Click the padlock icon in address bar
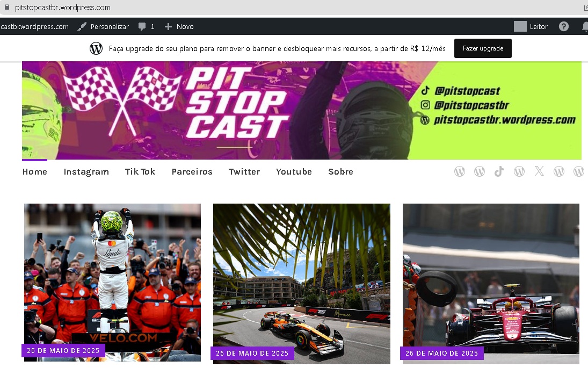Image resolution: width=588 pixels, height=368 pixels. click(7, 7)
